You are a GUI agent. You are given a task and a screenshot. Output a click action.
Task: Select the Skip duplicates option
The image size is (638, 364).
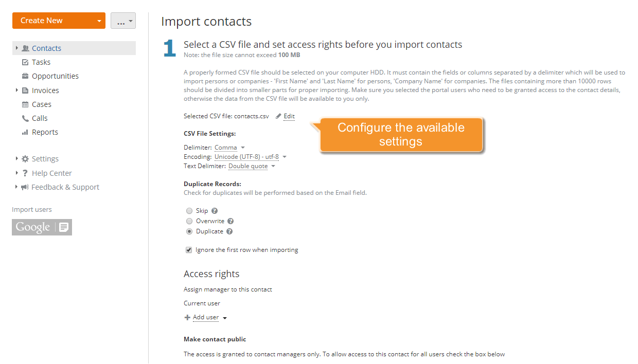click(189, 211)
